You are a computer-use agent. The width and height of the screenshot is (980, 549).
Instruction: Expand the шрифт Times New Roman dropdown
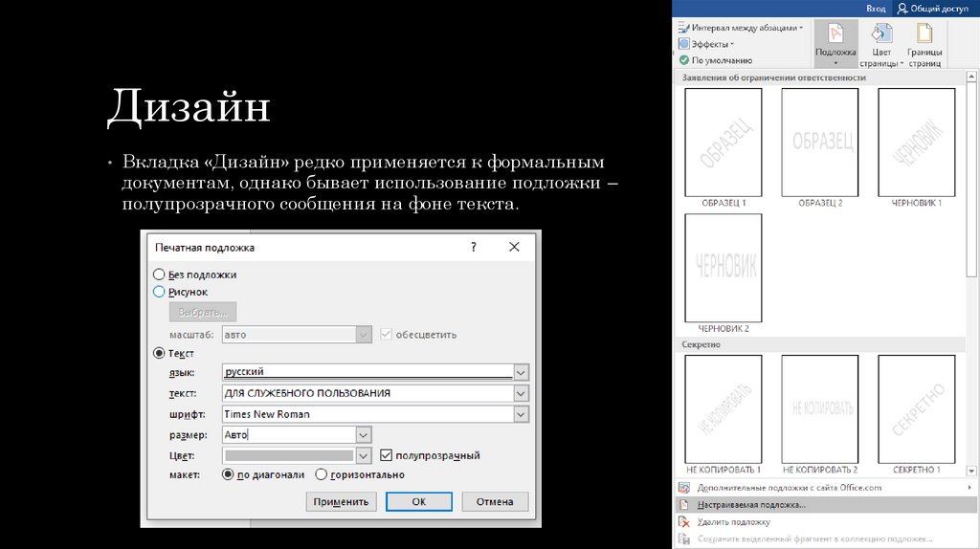pyautogui.click(x=521, y=414)
